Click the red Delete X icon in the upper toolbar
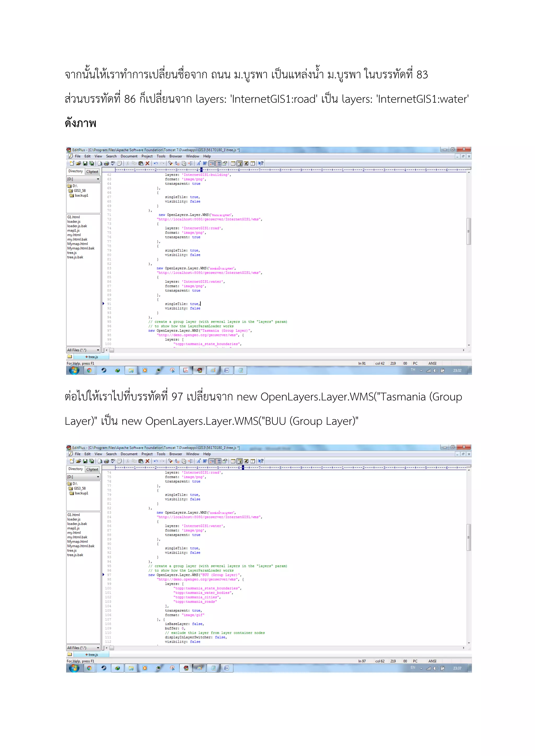The image size is (535, 756). click(147, 163)
